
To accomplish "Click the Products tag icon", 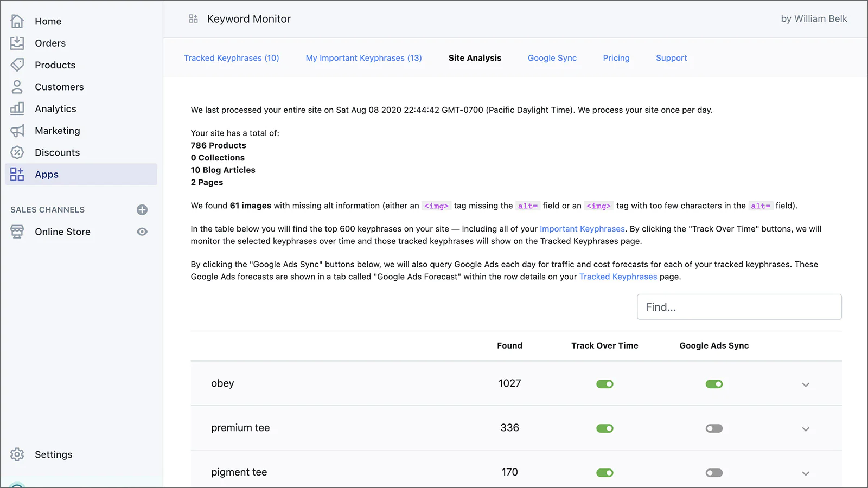I will tap(17, 65).
